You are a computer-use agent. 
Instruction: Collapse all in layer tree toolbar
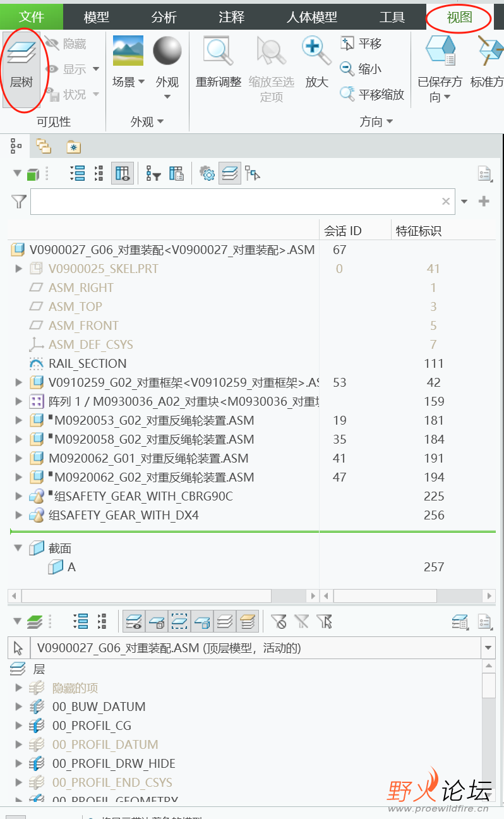coord(102,622)
